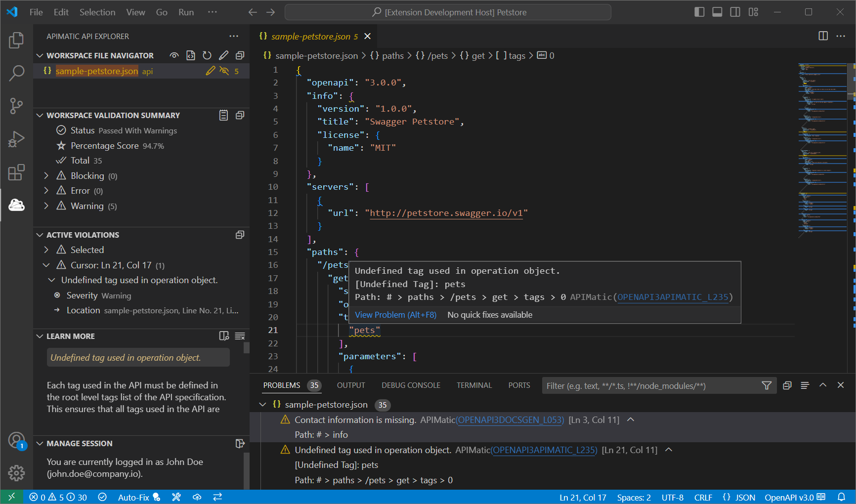Open the validation report icon in Validation Summary
The image size is (856, 504).
[x=223, y=115]
